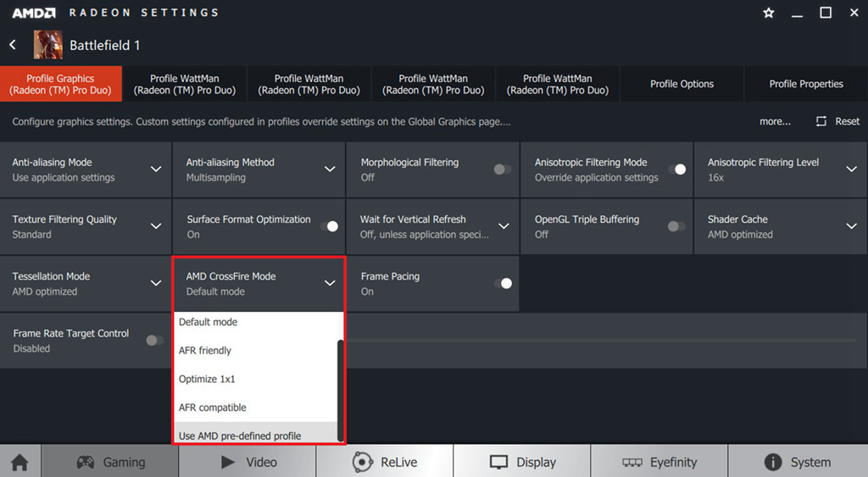868x477 pixels.
Task: Choose Optimize 1x1 option
Action: 256,379
